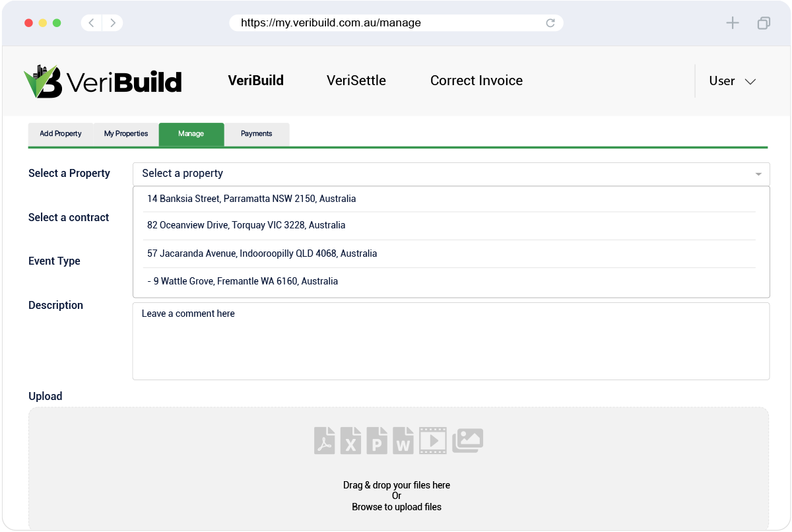792x532 pixels.
Task: Click the video file type icon
Action: pyautogui.click(x=433, y=441)
